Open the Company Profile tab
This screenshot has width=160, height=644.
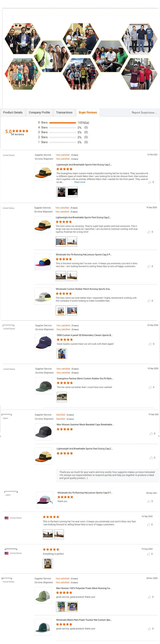coord(39,112)
